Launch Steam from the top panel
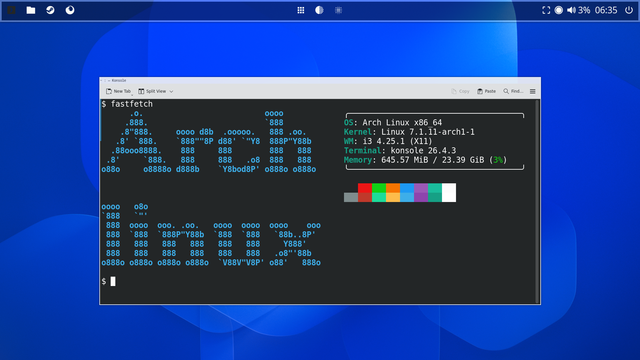Image resolution: width=640 pixels, height=360 pixels. point(50,10)
